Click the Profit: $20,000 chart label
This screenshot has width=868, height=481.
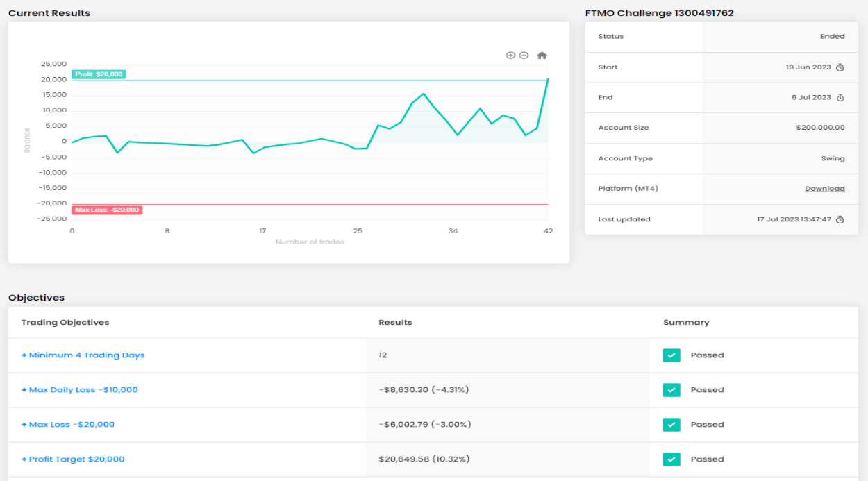[99, 75]
